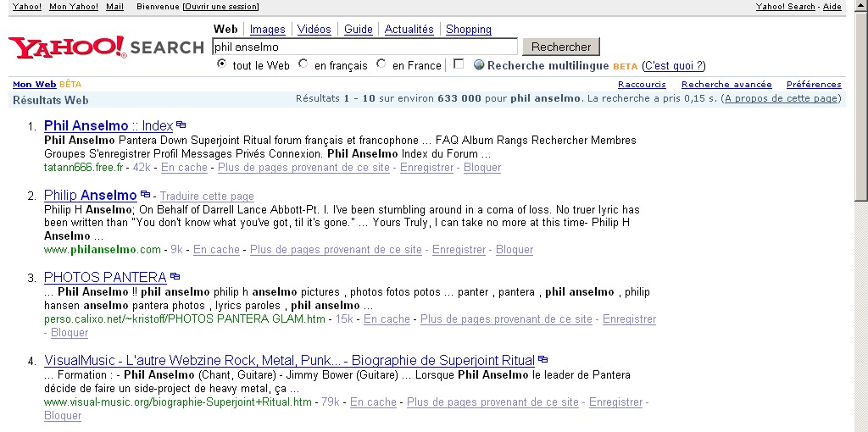The height and width of the screenshot is (432, 868).
Task: Click 'Plus de pages' link for perso.calixo.net
Action: pyautogui.click(x=507, y=318)
